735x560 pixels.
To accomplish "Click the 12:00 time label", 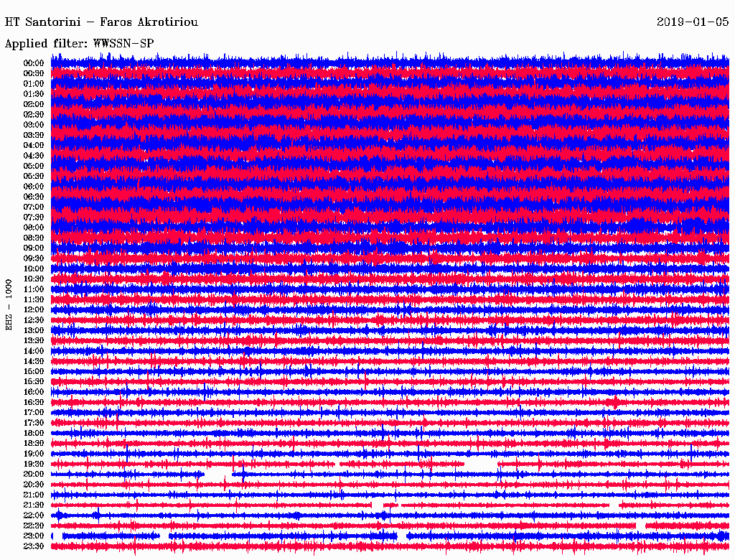I will 33,309.
